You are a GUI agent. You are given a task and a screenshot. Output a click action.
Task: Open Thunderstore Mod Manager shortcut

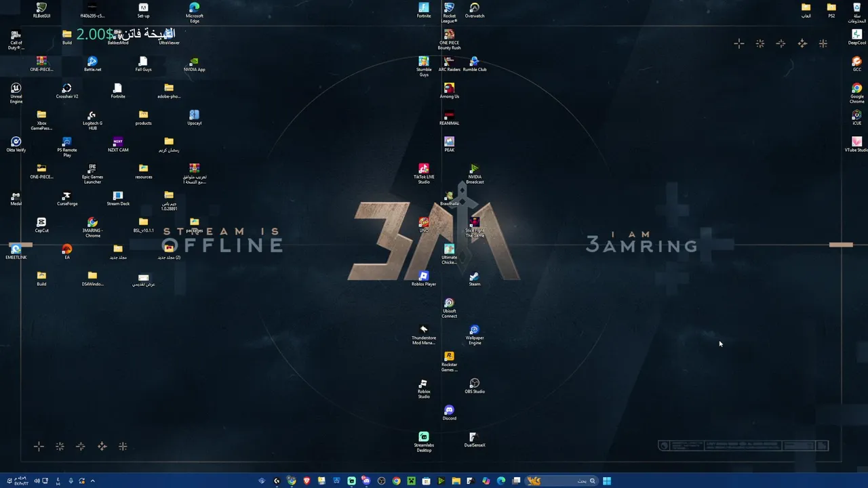click(x=424, y=335)
